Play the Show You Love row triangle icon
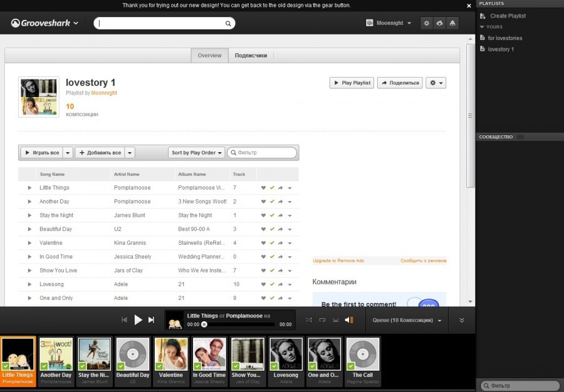This screenshot has width=564, height=392. click(29, 270)
